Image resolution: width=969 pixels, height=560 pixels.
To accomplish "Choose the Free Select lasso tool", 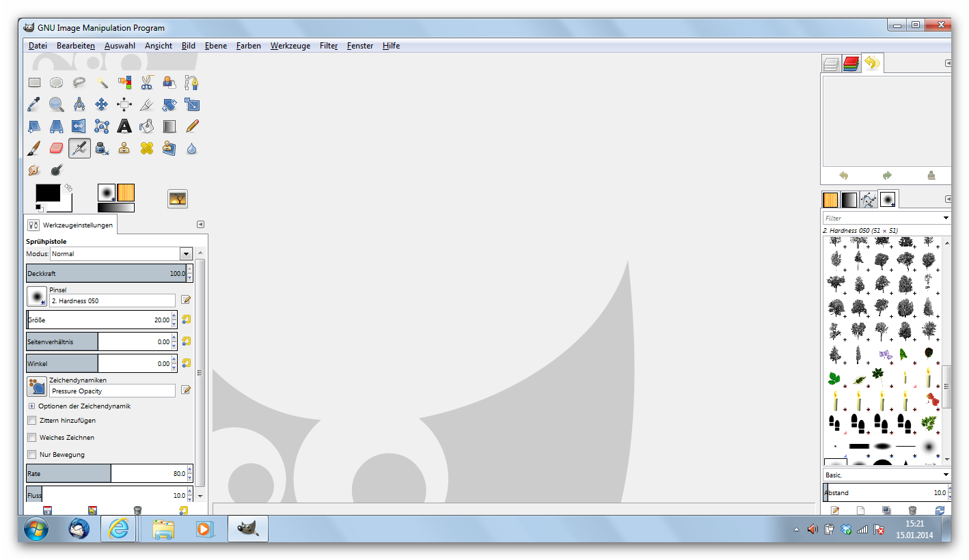I will (x=79, y=83).
